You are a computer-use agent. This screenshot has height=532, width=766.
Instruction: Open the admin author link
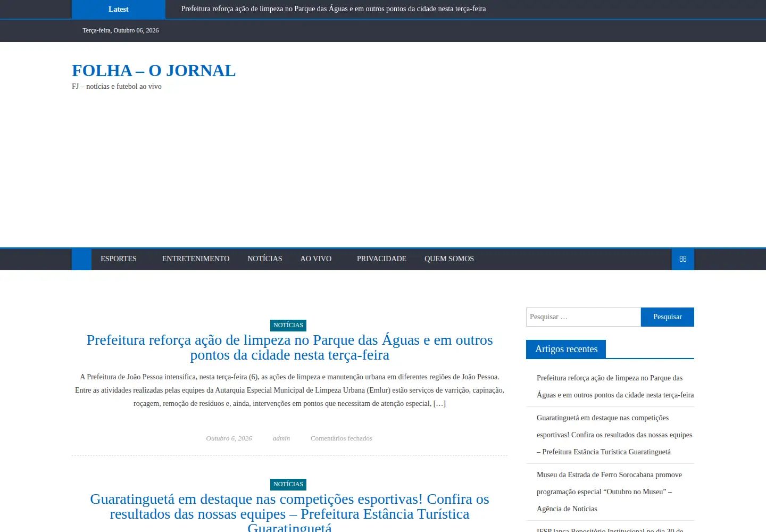click(281, 438)
